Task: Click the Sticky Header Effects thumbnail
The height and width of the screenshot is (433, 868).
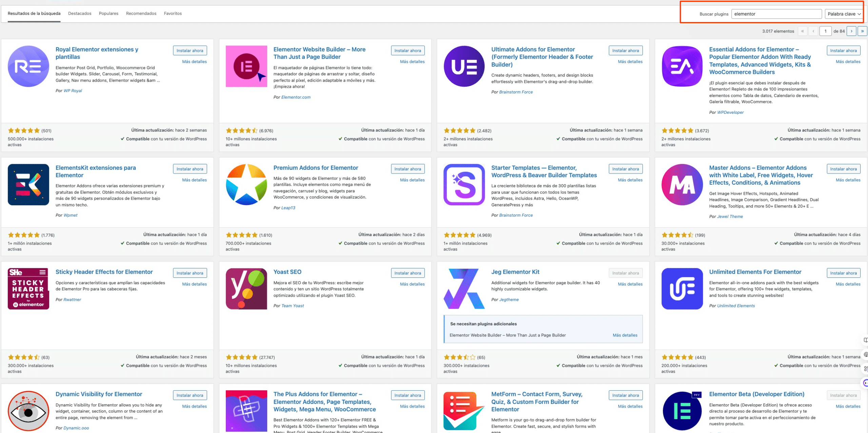Action: coord(28,289)
